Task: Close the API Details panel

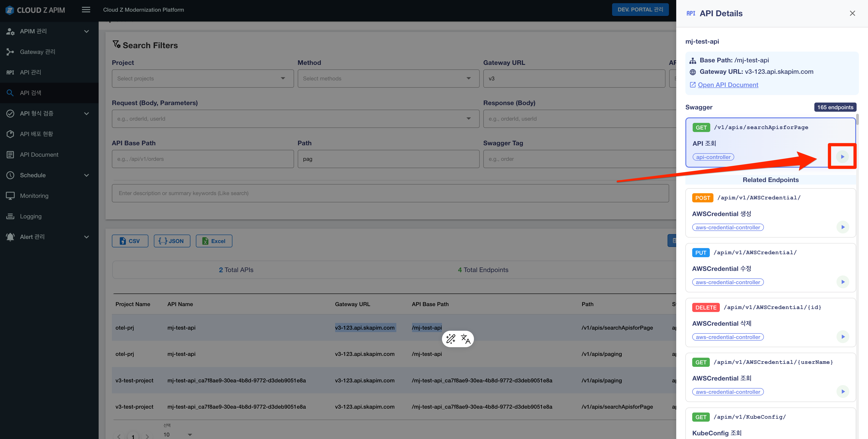Action: pos(852,13)
